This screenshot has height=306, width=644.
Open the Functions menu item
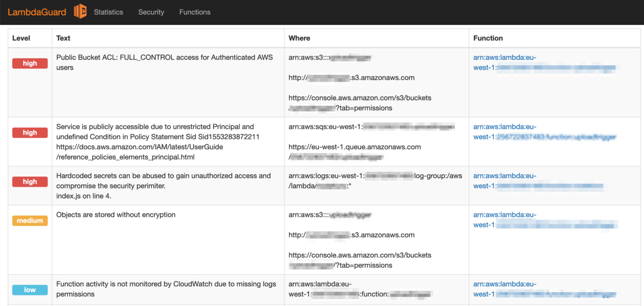195,12
